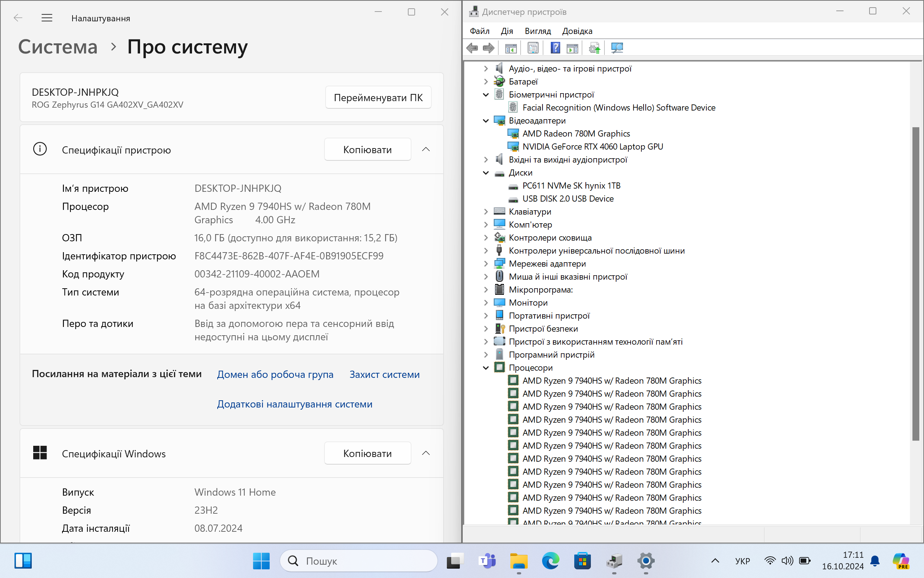Click Scan for hardware changes icon

coord(616,48)
